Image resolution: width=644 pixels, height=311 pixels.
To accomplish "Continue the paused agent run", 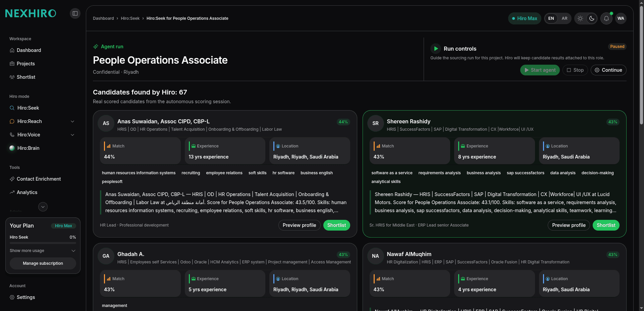I will [608, 70].
